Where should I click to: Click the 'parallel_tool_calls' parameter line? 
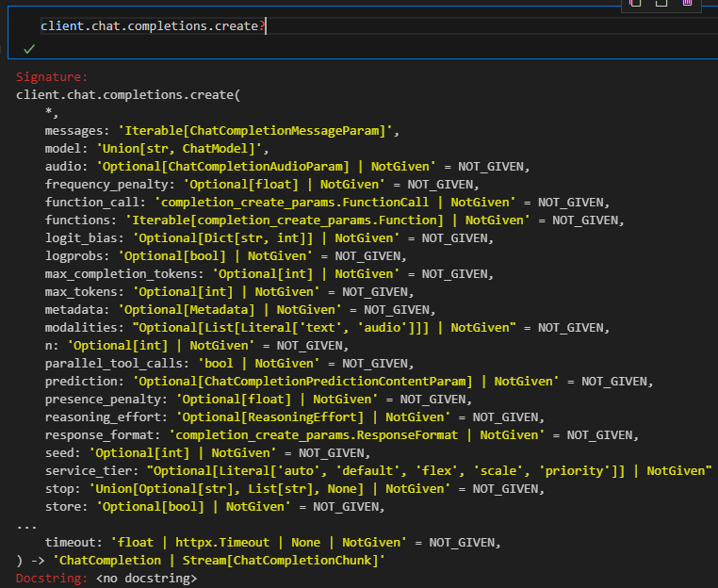click(229, 364)
